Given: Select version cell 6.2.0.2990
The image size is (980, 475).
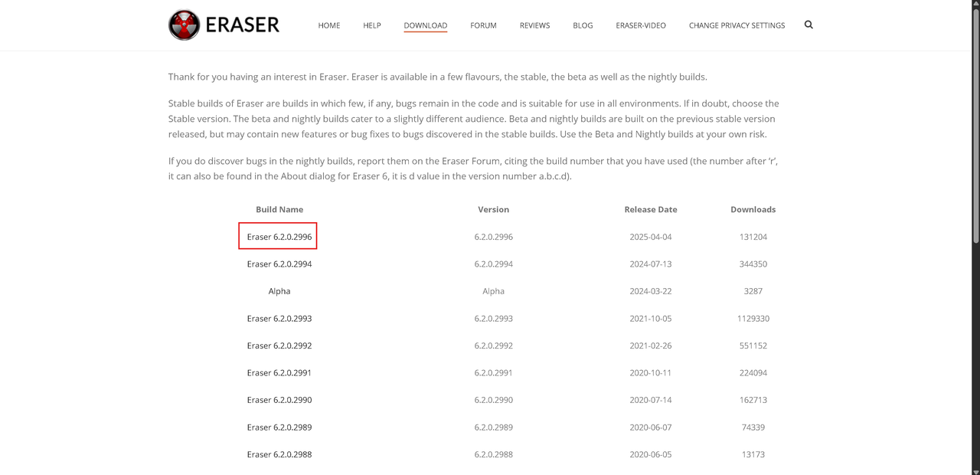Looking at the screenshot, I should pyautogui.click(x=494, y=400).
